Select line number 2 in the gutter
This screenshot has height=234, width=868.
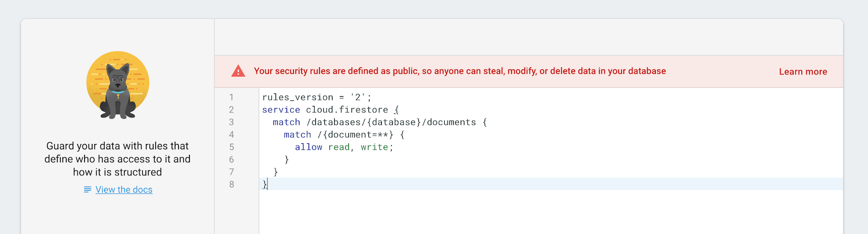pos(231,110)
